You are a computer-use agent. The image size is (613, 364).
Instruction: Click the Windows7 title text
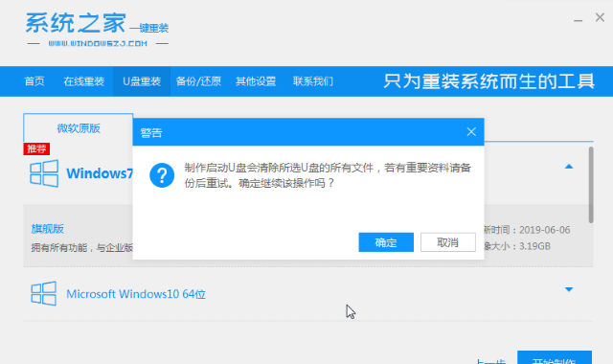click(x=100, y=173)
